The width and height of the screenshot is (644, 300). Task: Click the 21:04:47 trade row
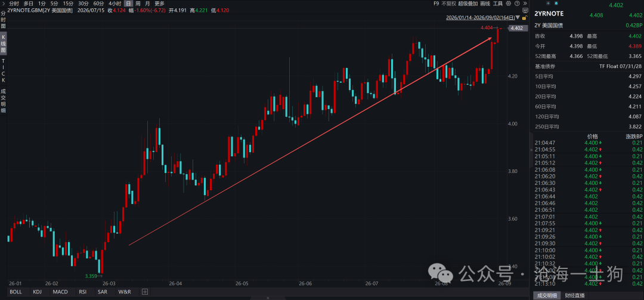point(589,143)
